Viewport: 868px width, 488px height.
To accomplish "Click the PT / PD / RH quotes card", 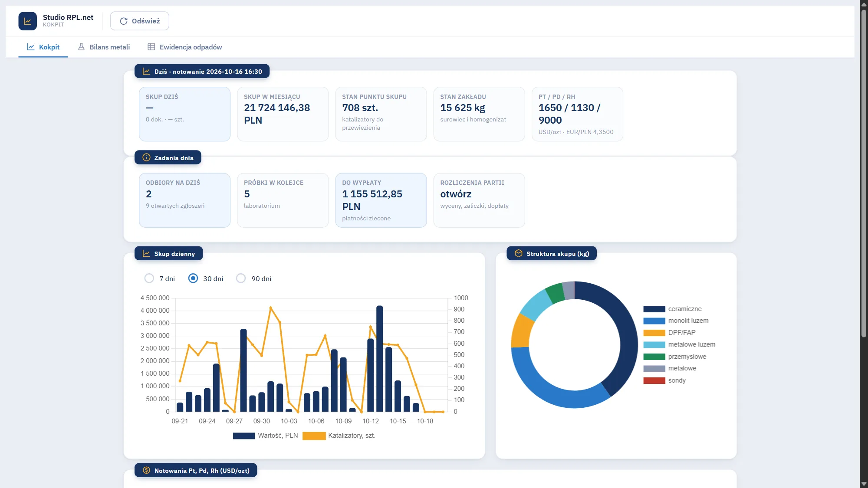I will coord(577,114).
